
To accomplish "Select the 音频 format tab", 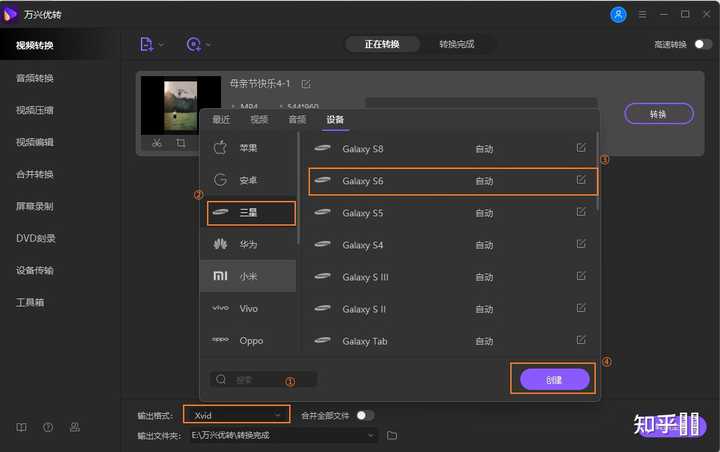I will pos(297,120).
